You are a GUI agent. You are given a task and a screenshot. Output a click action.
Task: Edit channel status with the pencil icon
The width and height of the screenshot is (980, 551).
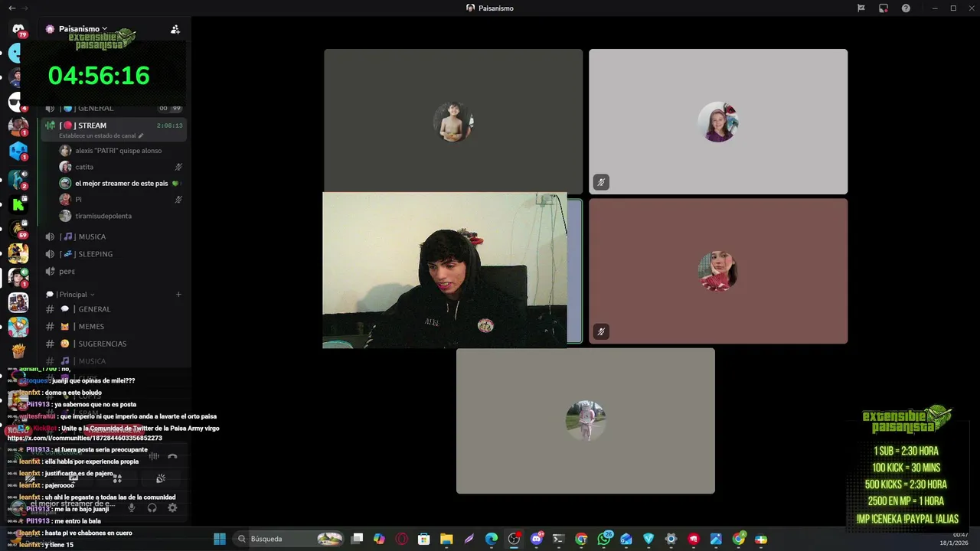(141, 135)
